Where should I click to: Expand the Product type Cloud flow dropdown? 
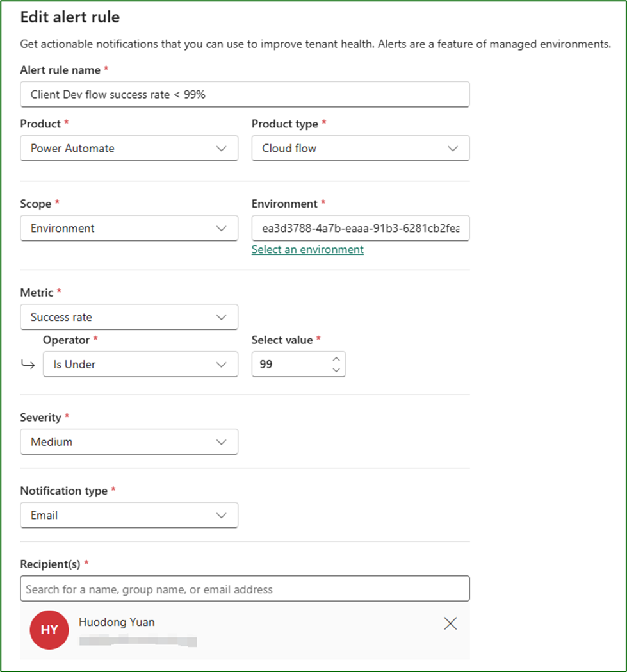(x=360, y=148)
